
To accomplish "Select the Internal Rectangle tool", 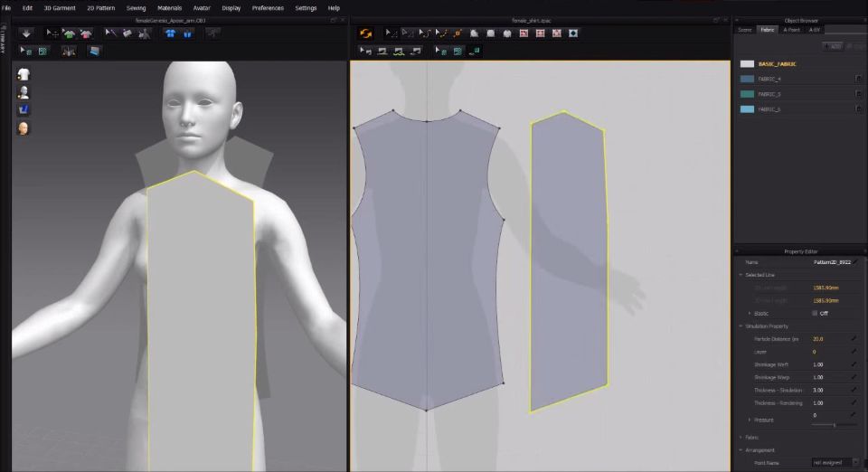I will (x=541, y=33).
